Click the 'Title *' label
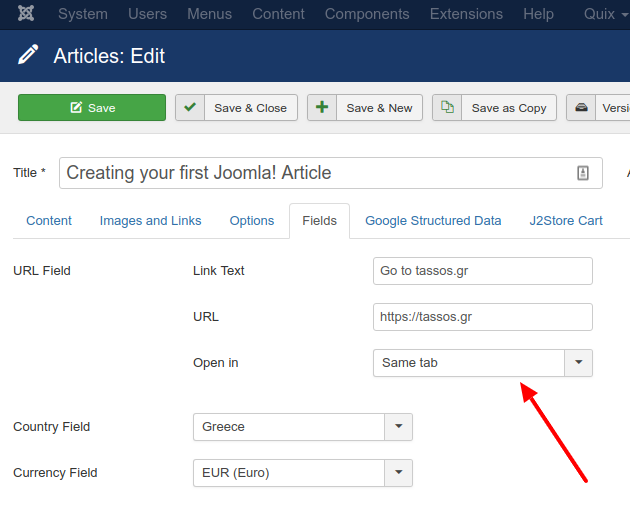 [x=29, y=173]
